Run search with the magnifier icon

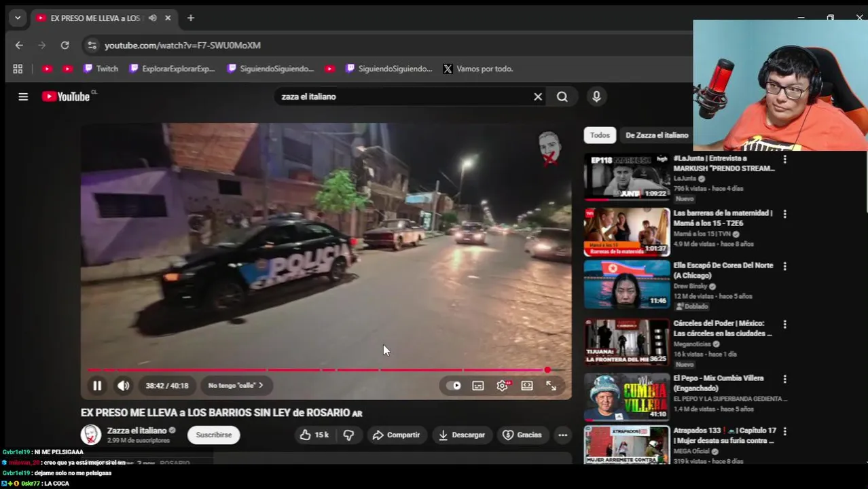(x=562, y=96)
